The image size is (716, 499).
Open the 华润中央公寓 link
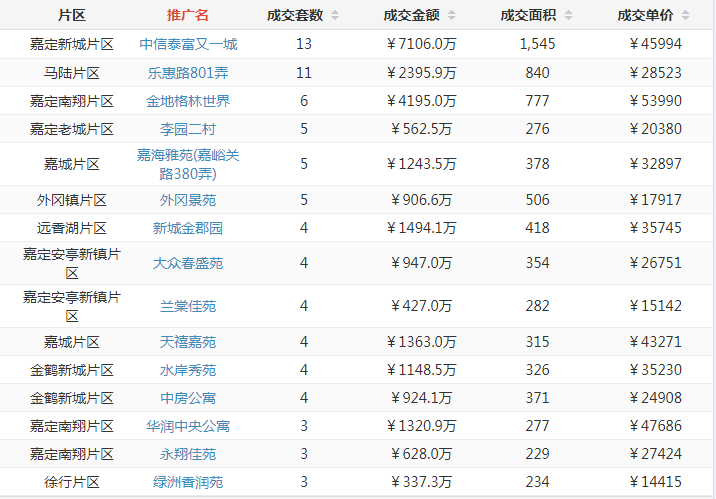click(x=188, y=426)
